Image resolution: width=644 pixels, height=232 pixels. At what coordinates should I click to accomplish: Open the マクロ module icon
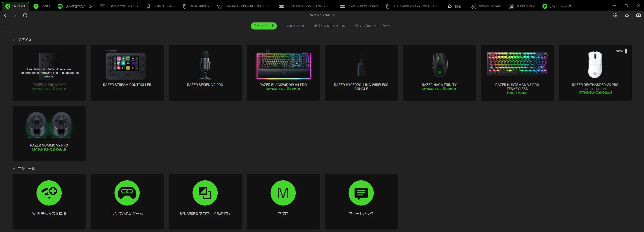coord(283,193)
